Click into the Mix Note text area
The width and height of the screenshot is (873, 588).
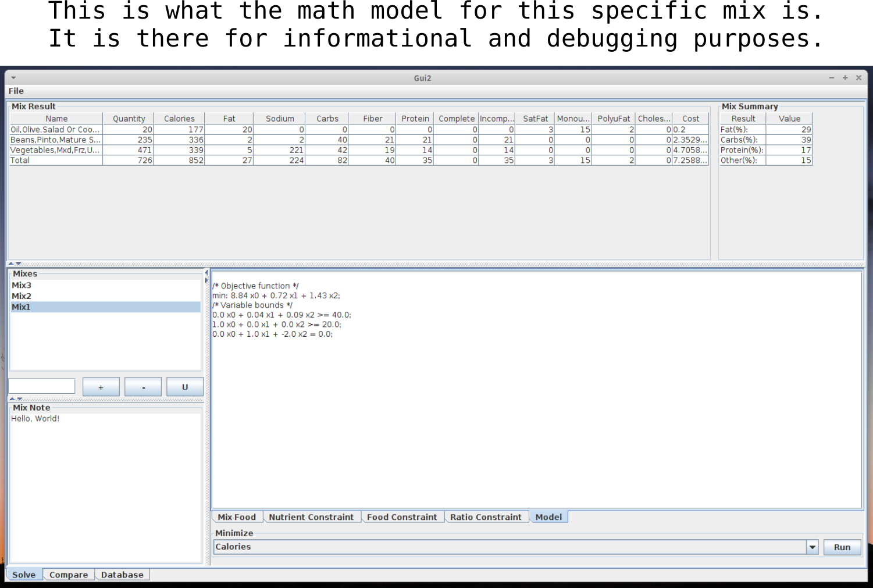tap(105, 487)
